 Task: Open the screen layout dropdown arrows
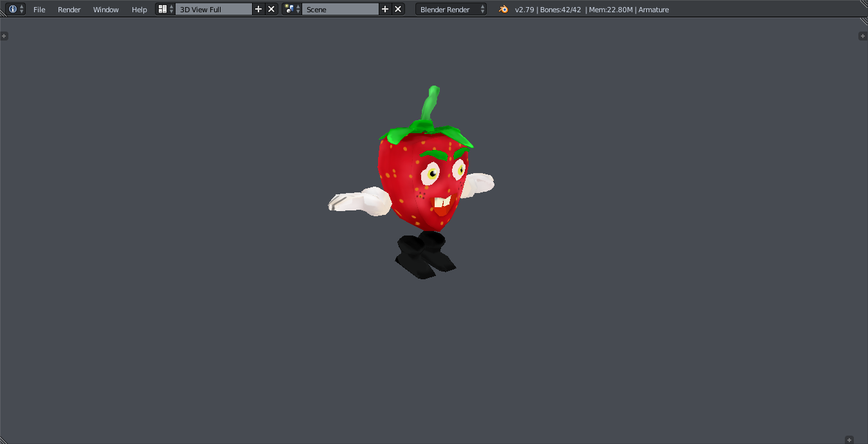pos(171,9)
